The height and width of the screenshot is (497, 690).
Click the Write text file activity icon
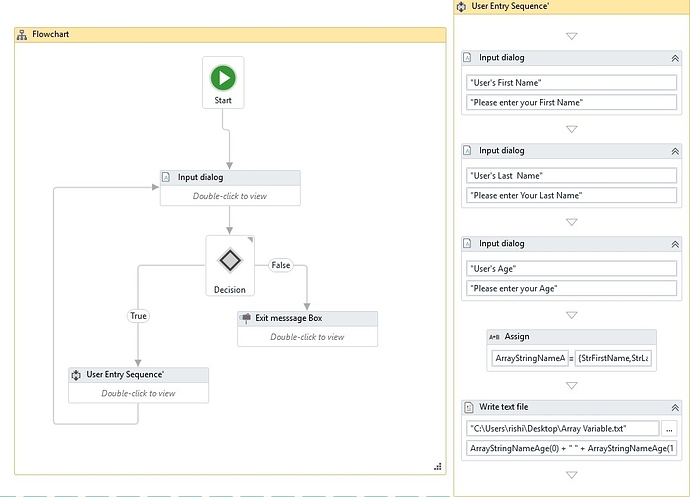click(x=469, y=407)
